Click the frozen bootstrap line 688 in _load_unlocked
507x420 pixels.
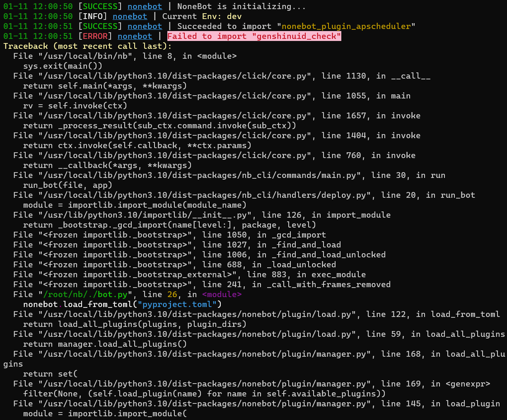pos(174,264)
